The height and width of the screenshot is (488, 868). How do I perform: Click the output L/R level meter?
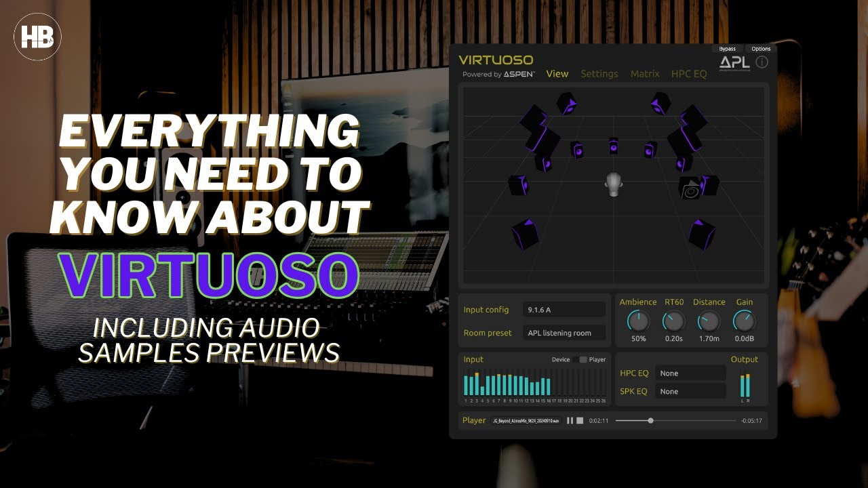tap(745, 386)
